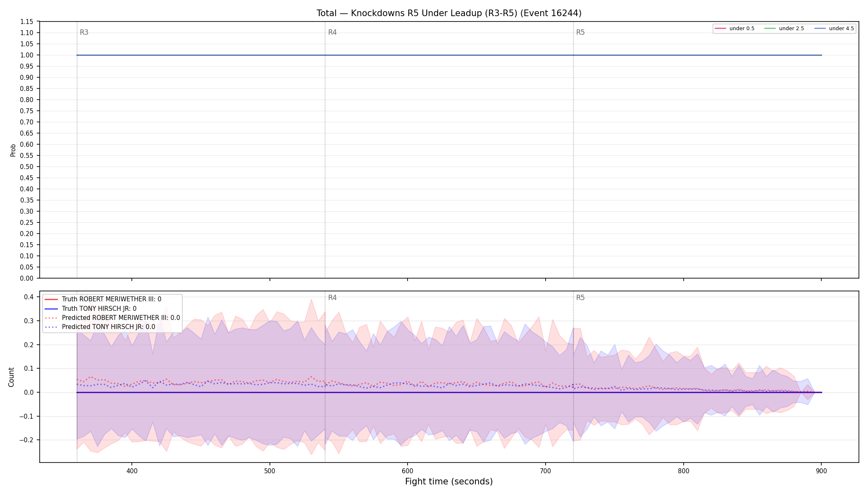Click the chart title mentioning Event 16244
The height and width of the screenshot is (496, 868).
(x=449, y=13)
